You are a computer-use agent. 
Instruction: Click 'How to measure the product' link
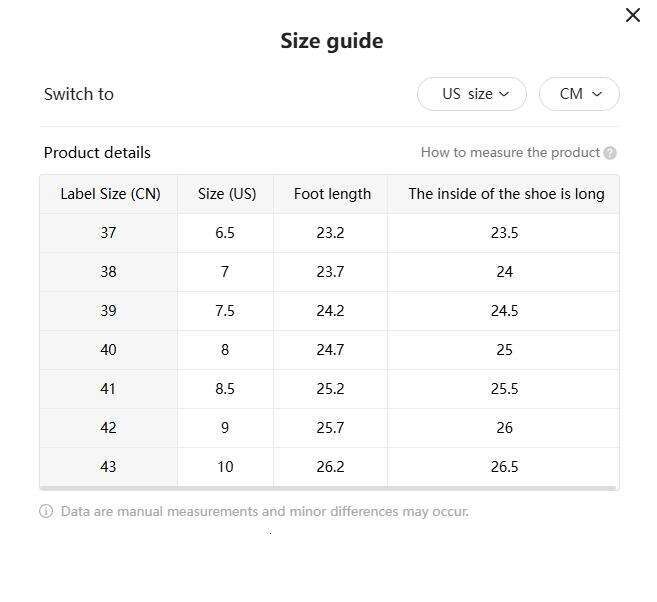pyautogui.click(x=510, y=153)
